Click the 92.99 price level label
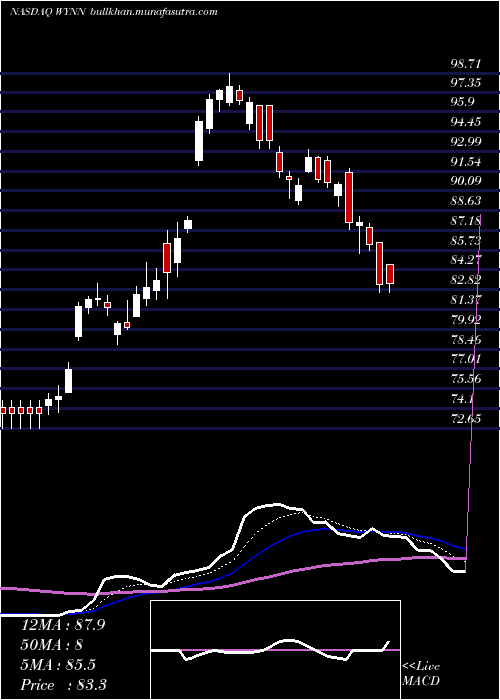 point(466,142)
